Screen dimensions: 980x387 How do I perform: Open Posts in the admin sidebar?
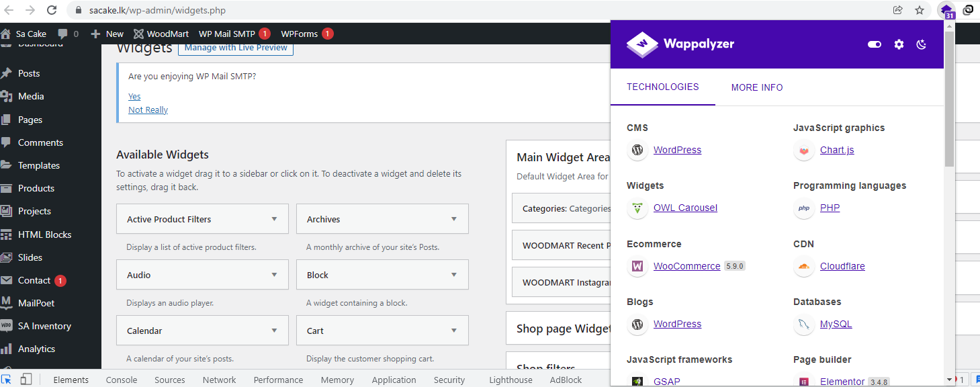pyautogui.click(x=29, y=73)
